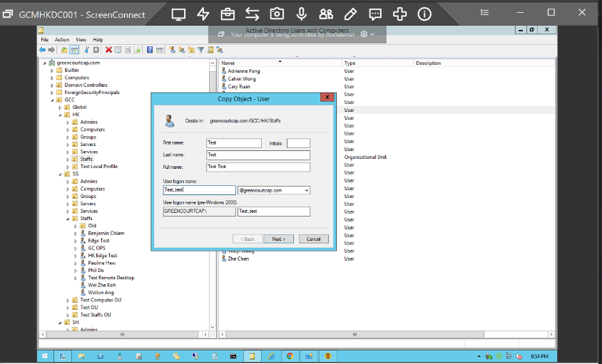This screenshot has height=364, width=602.
Task: Click Cancel in Copy Object dialog
Action: tap(313, 239)
